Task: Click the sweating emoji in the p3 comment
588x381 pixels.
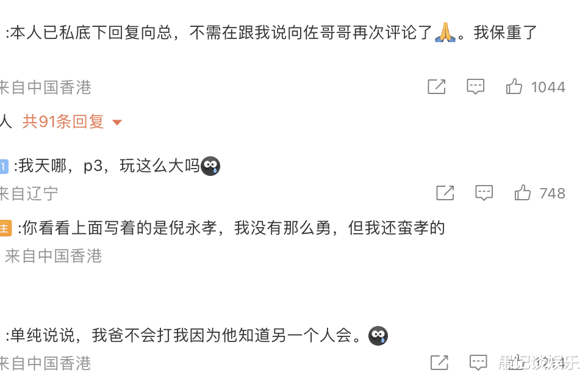Action: 210,165
